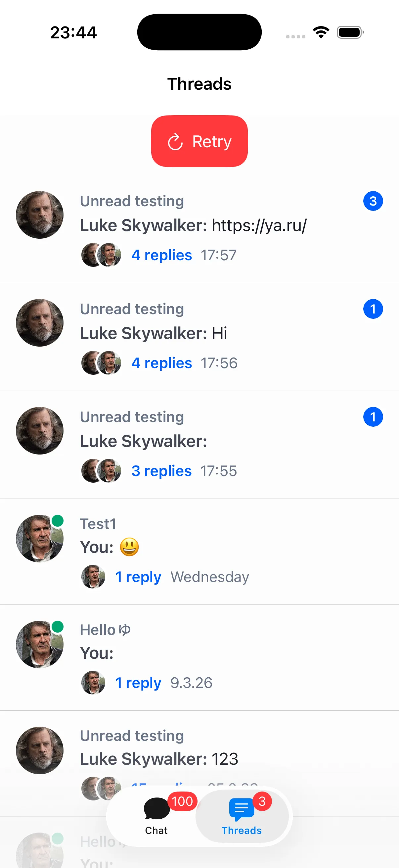
Task: Open the "4 replies" link at 17:57
Action: 162,255
